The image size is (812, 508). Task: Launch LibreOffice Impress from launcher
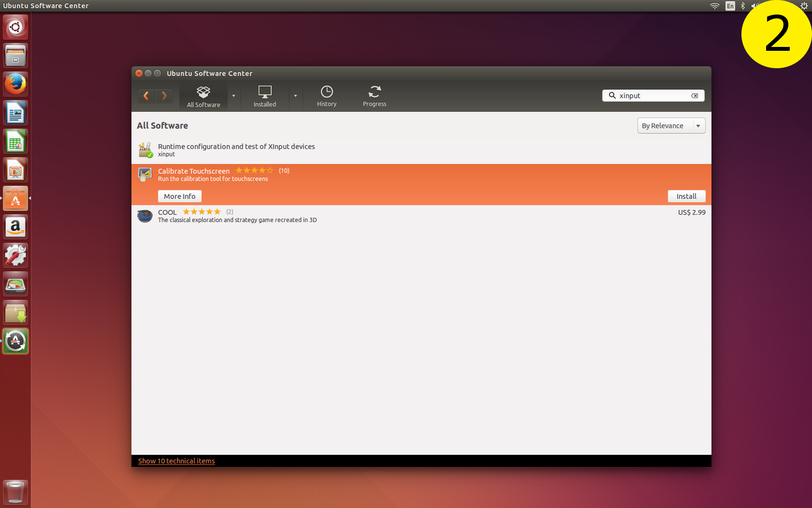click(15, 170)
